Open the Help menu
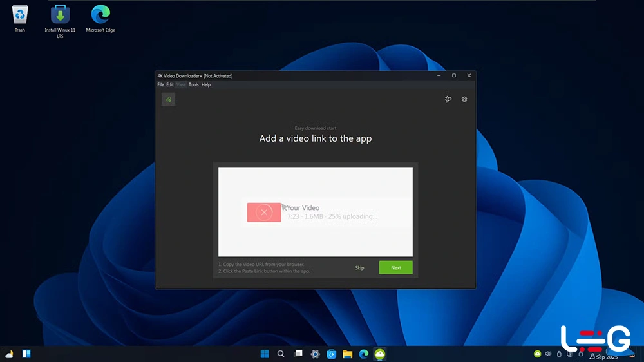Viewport: 644px width, 362px height. tap(206, 85)
